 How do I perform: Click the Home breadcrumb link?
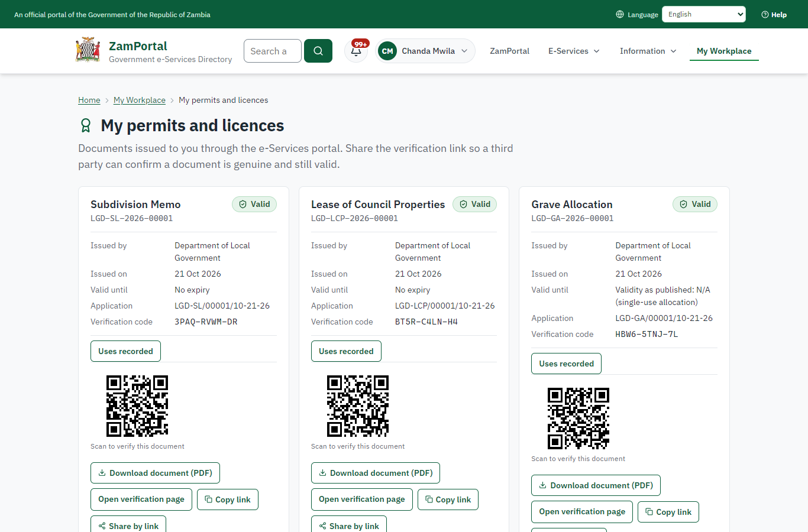tap(89, 100)
